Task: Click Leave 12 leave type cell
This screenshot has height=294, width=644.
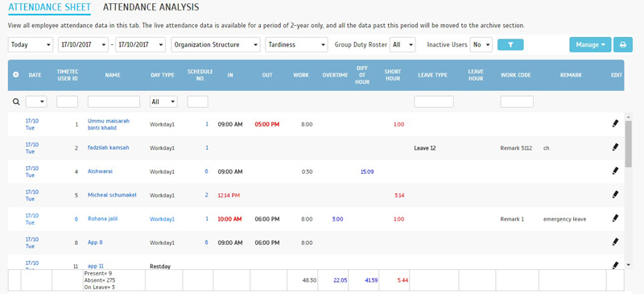Action: coord(425,148)
